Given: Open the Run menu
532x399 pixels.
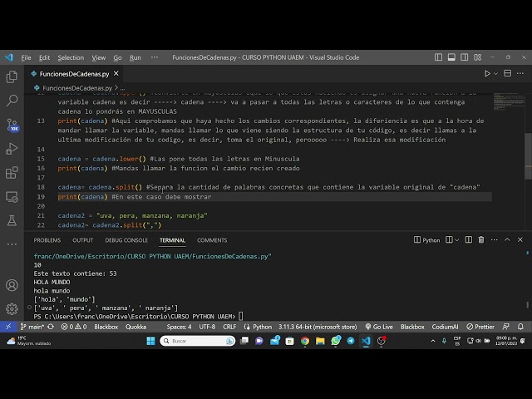Looking at the screenshot, I should (135, 57).
